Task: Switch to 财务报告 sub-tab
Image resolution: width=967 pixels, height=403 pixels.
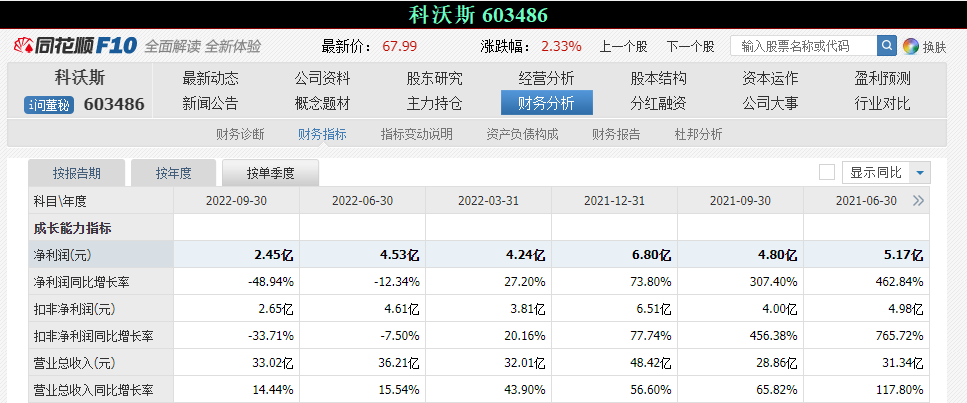Action: [x=616, y=134]
